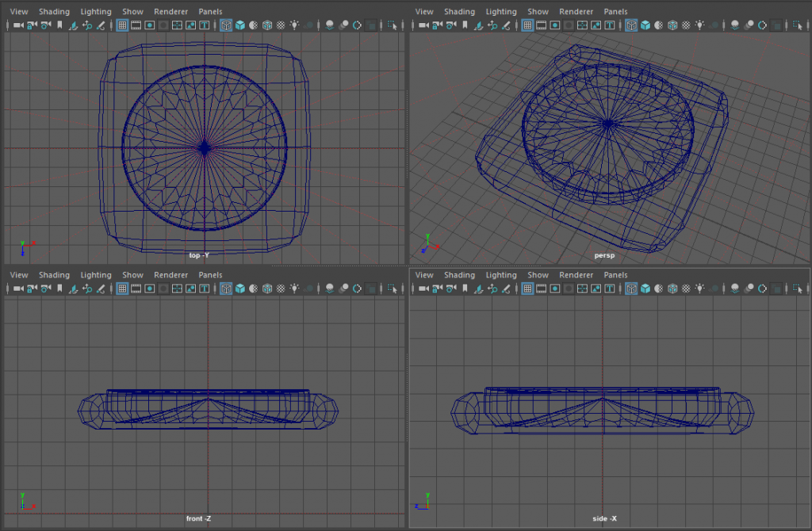Click the bookmarks icon in side view panel
The height and width of the screenshot is (531, 812).
pyautogui.click(x=465, y=289)
